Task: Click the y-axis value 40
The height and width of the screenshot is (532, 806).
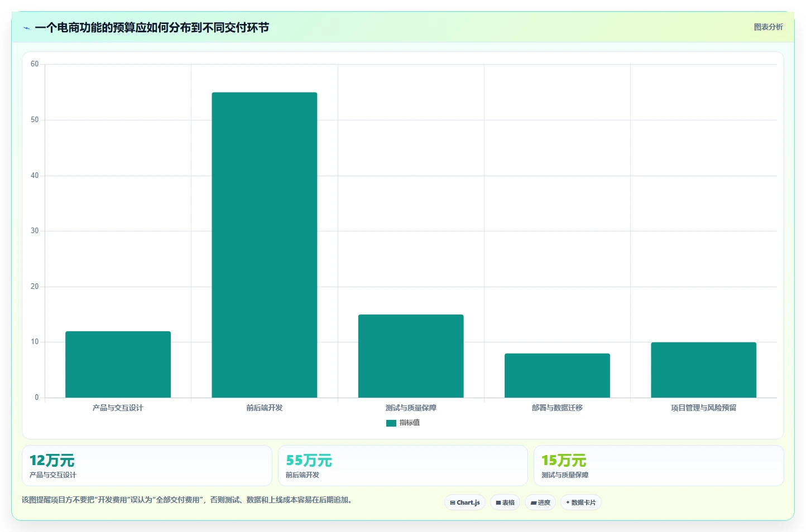Action: click(35, 176)
